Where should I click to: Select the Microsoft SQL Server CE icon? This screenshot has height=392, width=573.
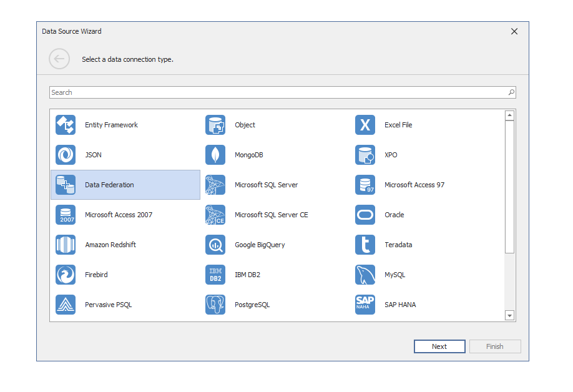pos(215,215)
